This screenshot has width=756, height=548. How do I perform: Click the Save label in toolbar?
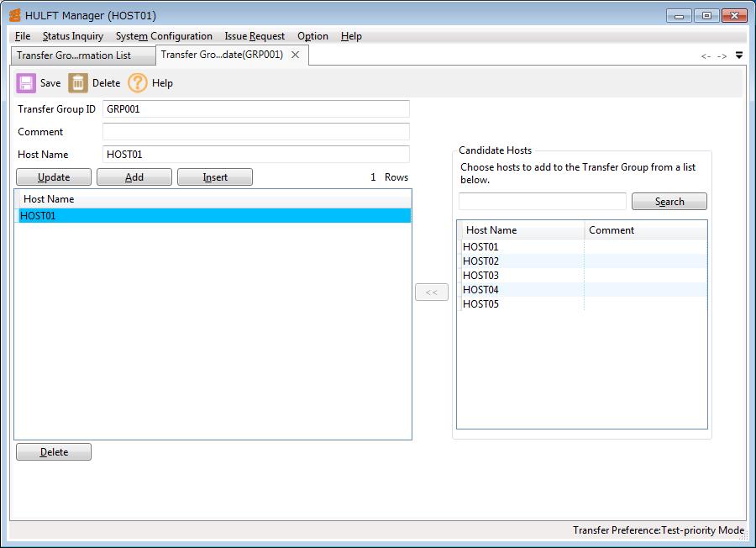(50, 83)
